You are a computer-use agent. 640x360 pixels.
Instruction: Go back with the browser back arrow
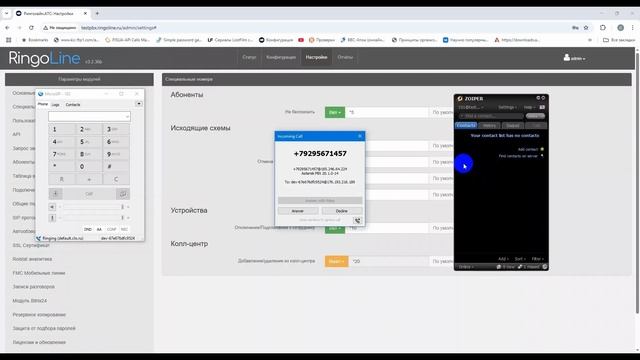pyautogui.click(x=7, y=28)
